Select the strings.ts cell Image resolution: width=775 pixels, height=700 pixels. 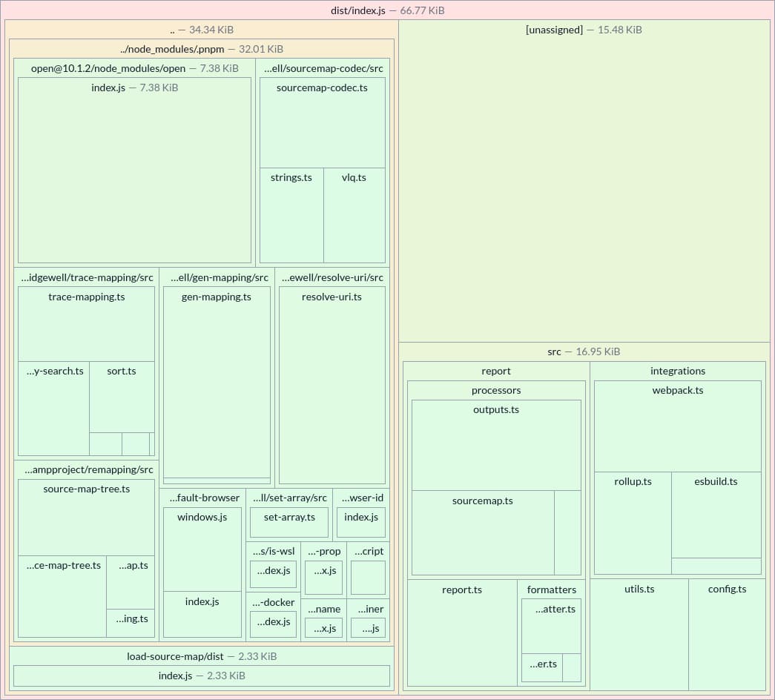pos(291,215)
